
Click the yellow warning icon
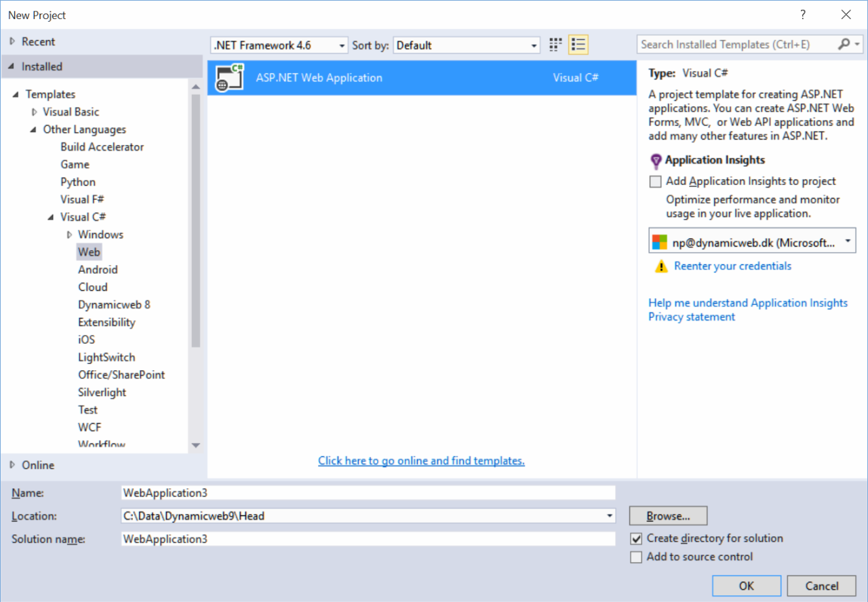tap(660, 266)
